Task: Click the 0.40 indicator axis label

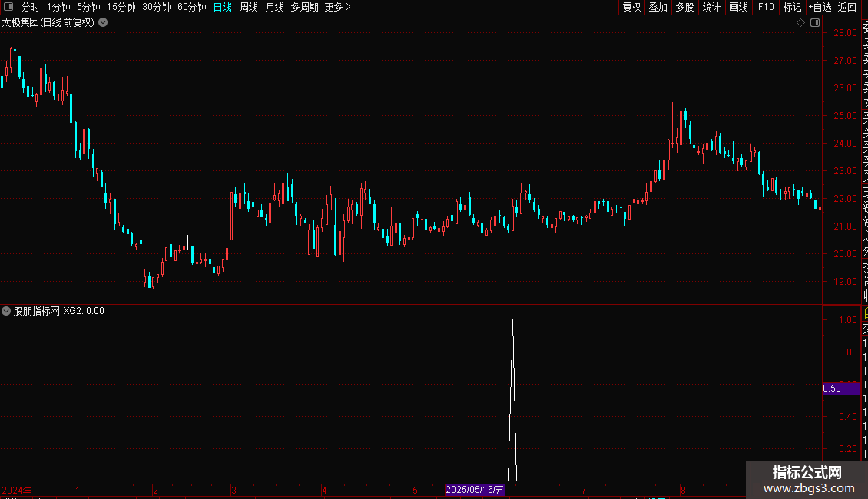Action: click(x=848, y=417)
